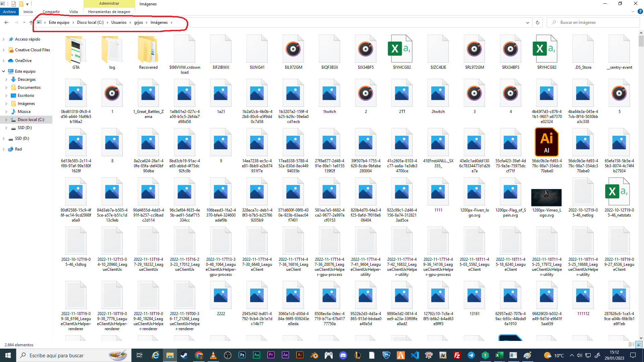Click the Usuarios breadcrumb link

(x=119, y=22)
